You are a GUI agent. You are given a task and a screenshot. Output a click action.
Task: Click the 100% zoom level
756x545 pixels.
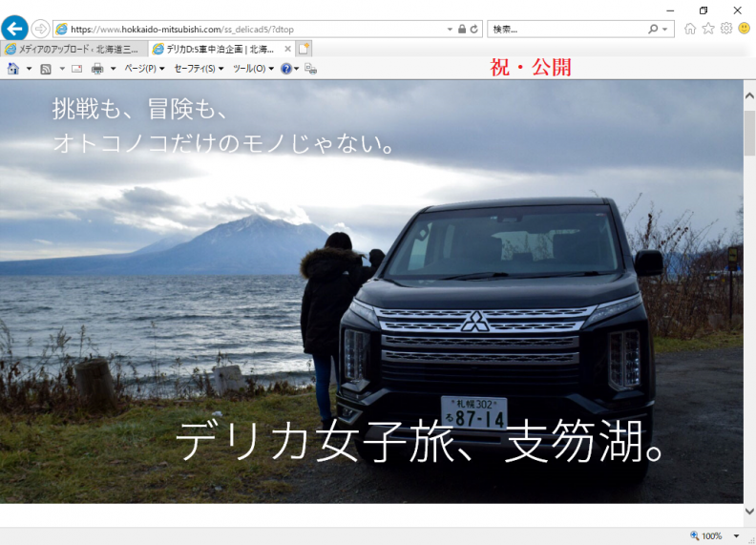[x=712, y=535]
